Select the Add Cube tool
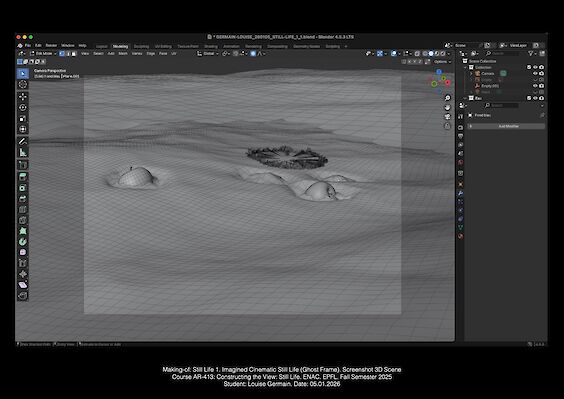 pos(23,165)
